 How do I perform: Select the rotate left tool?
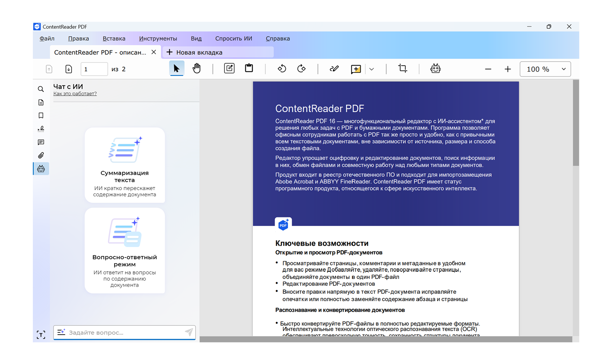[x=282, y=68]
